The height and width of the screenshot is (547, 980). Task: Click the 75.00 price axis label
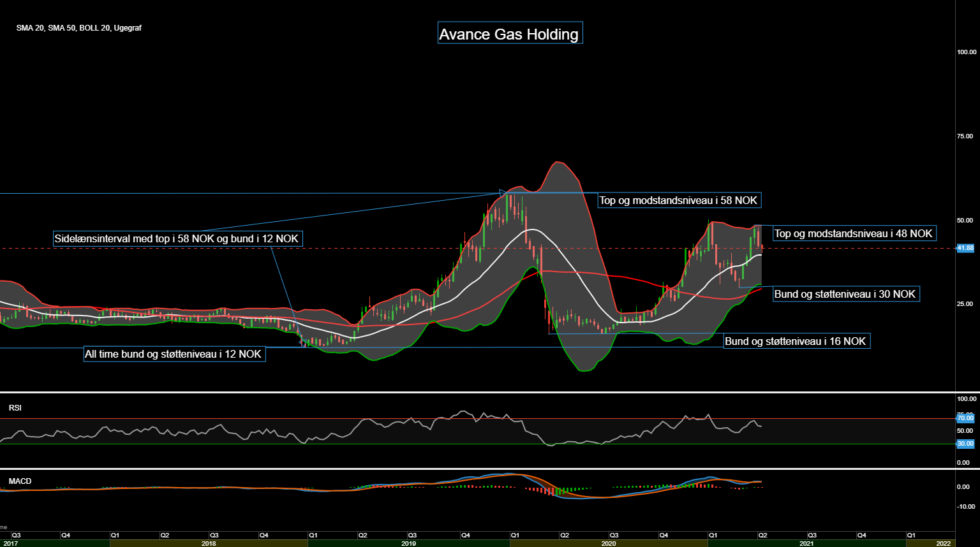tap(965, 136)
